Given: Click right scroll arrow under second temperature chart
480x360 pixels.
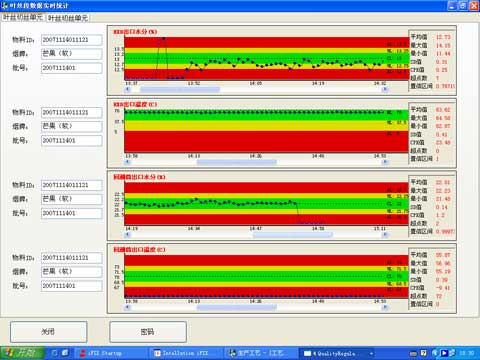Looking at the screenshot, I should coord(385,162).
